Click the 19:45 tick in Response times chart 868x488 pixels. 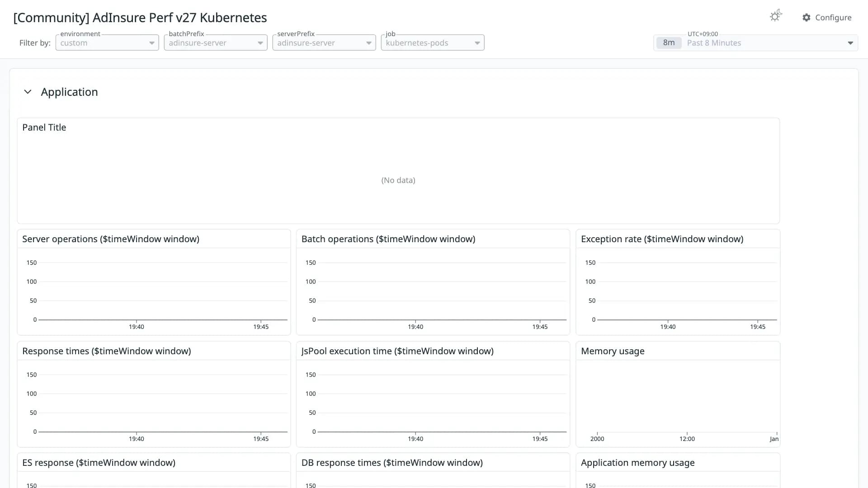pos(261,439)
